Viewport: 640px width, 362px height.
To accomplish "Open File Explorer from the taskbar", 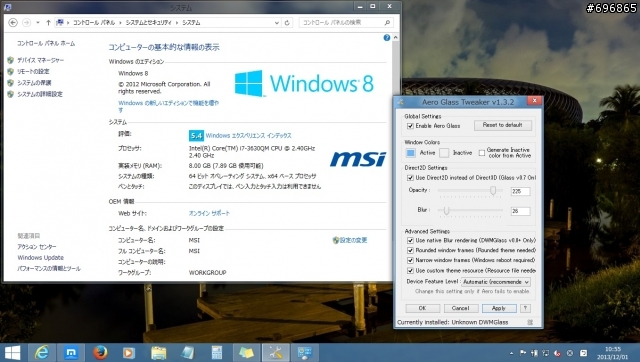I will point(158,352).
